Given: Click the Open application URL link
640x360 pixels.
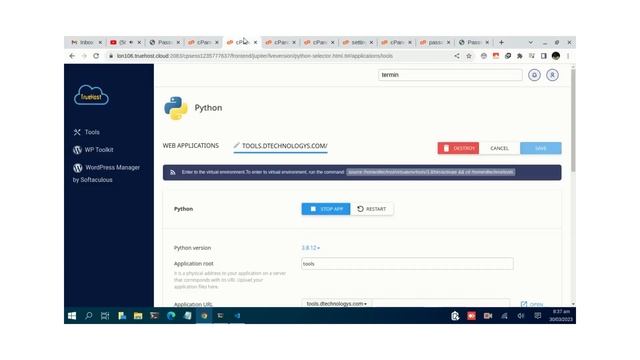Looking at the screenshot, I should point(532,304).
